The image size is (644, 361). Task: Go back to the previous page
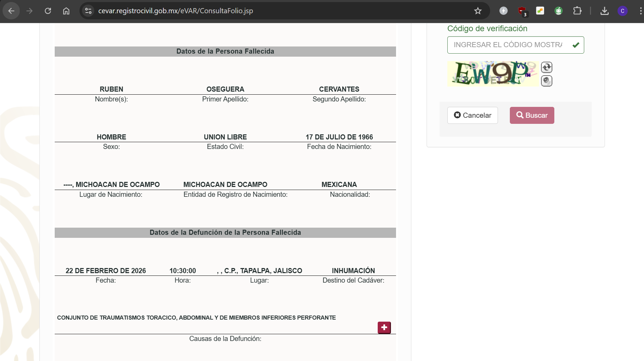[11, 11]
